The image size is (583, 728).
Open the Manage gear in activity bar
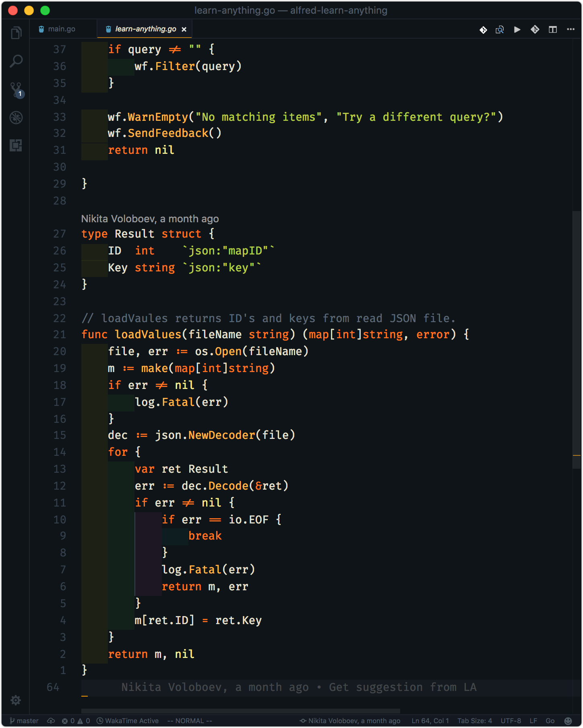click(x=16, y=700)
